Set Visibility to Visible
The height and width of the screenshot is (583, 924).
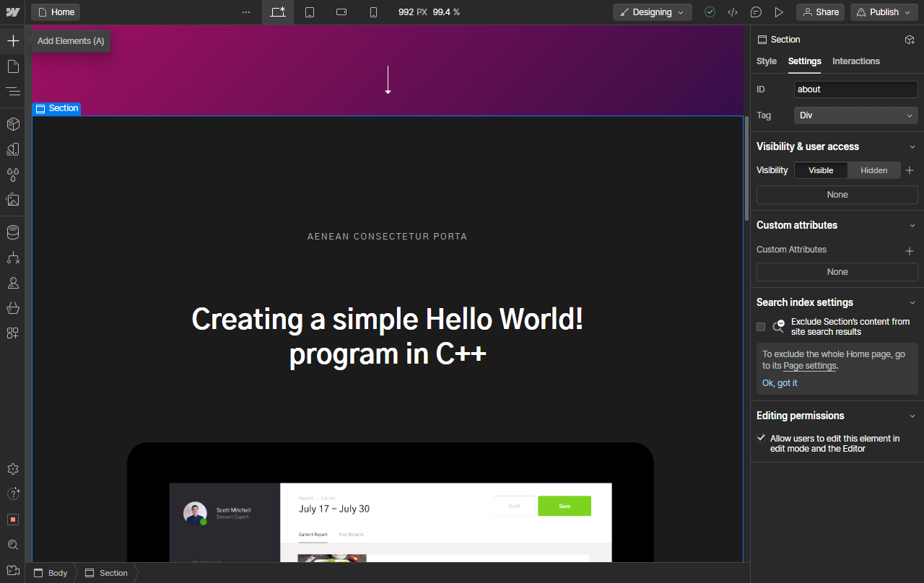(x=821, y=170)
